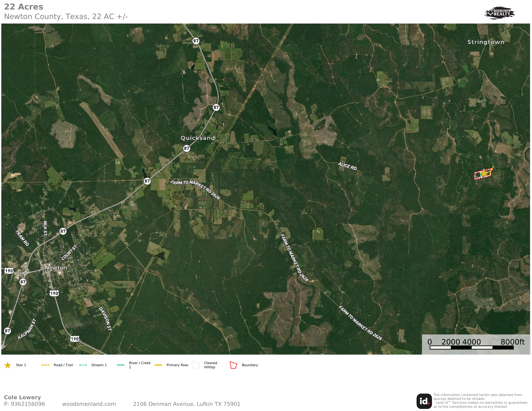Viewport: 532px width, 411px height.
Task: Click the yellow Primary Road legend swatch
Action: [158, 365]
